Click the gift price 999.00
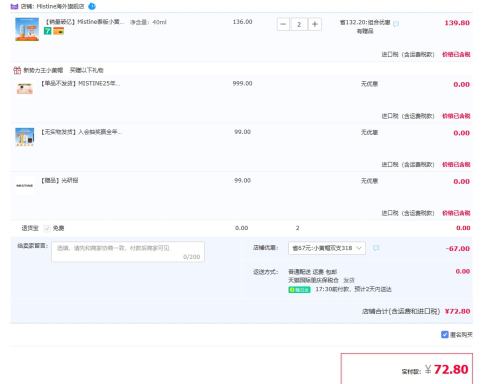This screenshot has height=384, width=500. [x=242, y=83]
